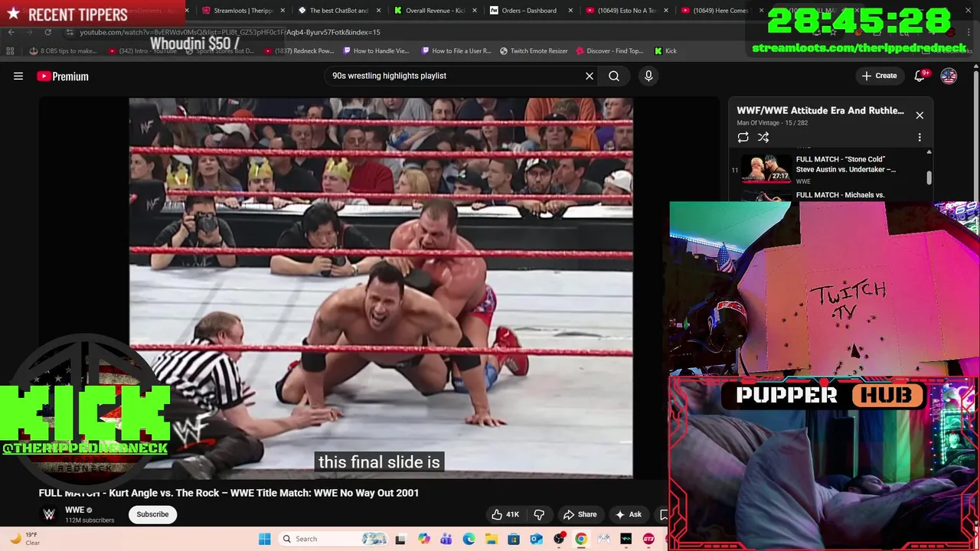The image size is (980, 551).
Task: Open the Windows Start menu
Action: coord(264,539)
